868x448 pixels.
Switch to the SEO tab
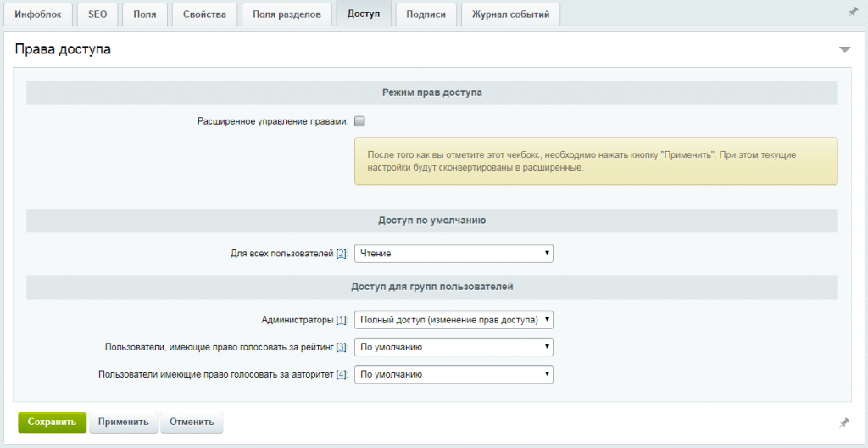coord(97,14)
